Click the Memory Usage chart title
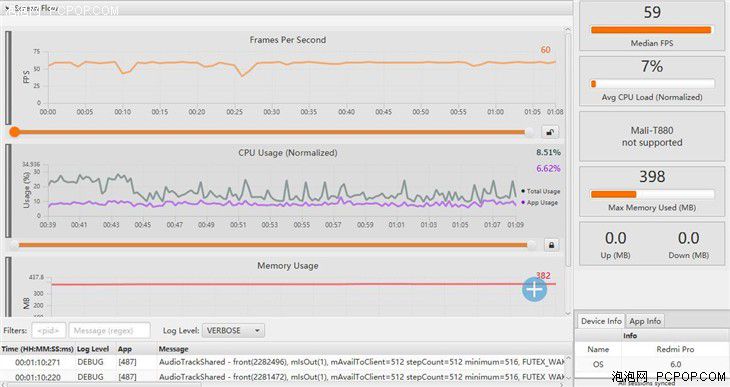 point(288,265)
